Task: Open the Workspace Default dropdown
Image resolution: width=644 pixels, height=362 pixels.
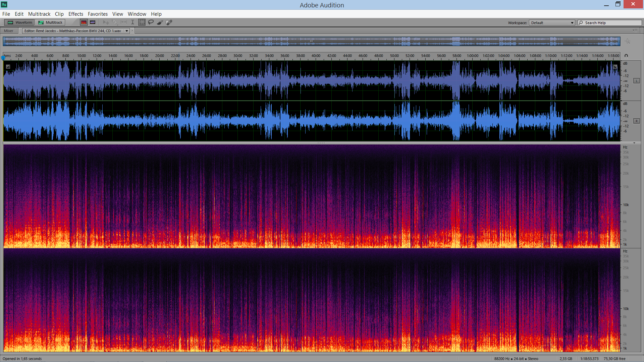Action: [x=552, y=23]
